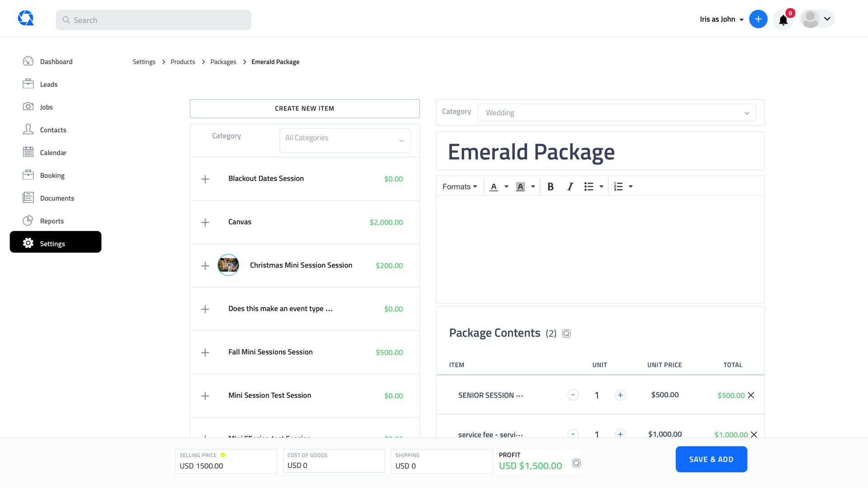Open Products from the breadcrumb trail

tap(183, 61)
